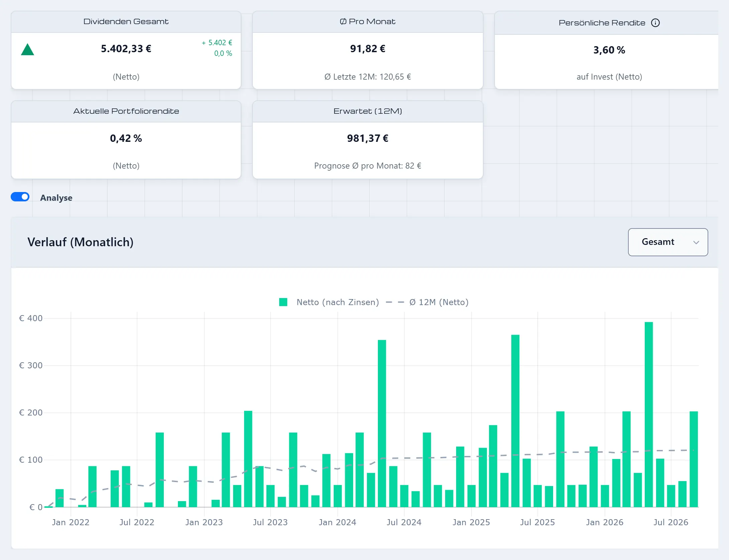Click the € 400 y-axis label
This screenshot has width=729, height=560.
click(x=31, y=318)
